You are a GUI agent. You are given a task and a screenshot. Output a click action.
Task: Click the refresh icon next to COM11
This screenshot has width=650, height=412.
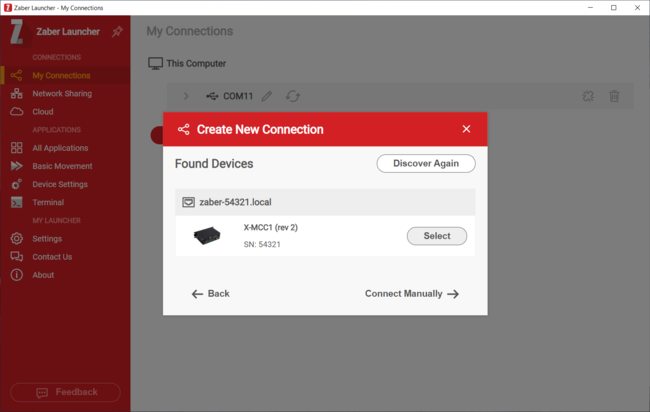[x=292, y=96]
